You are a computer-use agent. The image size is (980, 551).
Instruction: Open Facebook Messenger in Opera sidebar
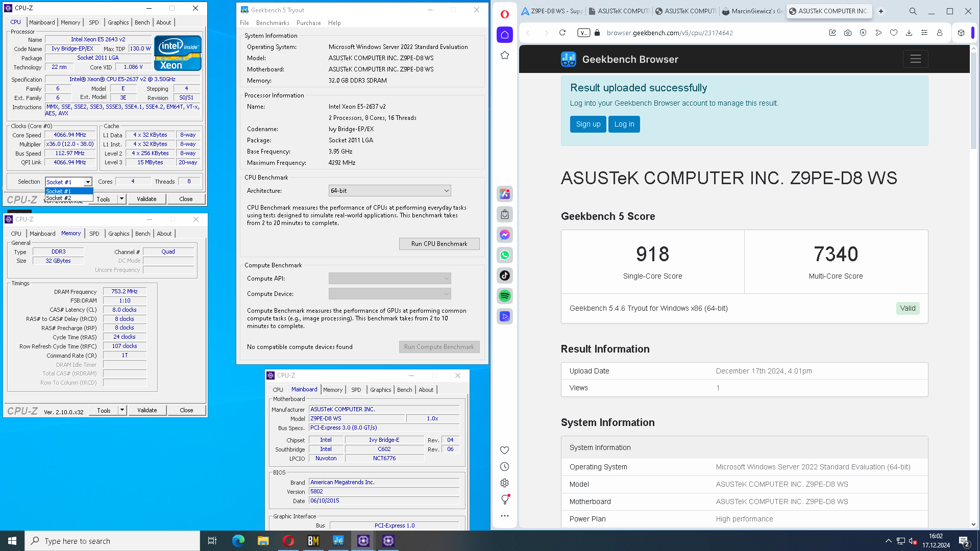pos(504,235)
